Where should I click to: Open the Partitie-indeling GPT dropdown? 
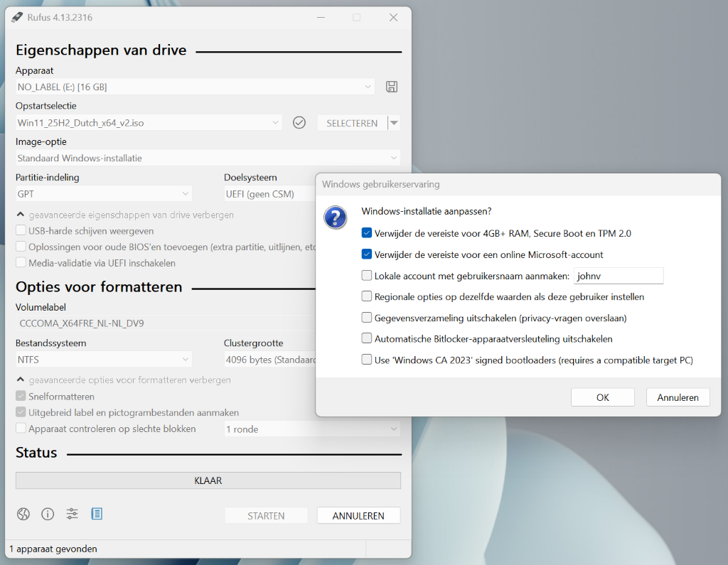pyautogui.click(x=104, y=193)
